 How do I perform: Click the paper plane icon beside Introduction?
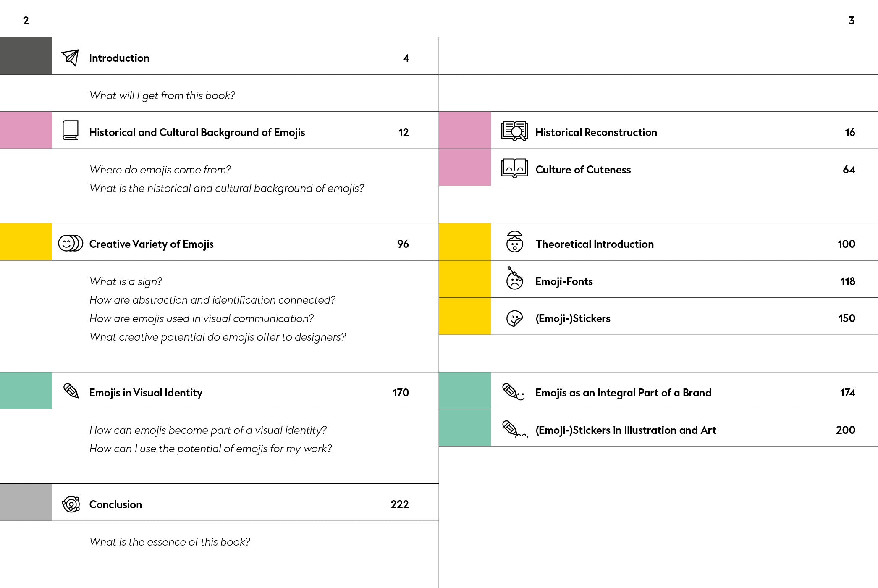(x=70, y=58)
